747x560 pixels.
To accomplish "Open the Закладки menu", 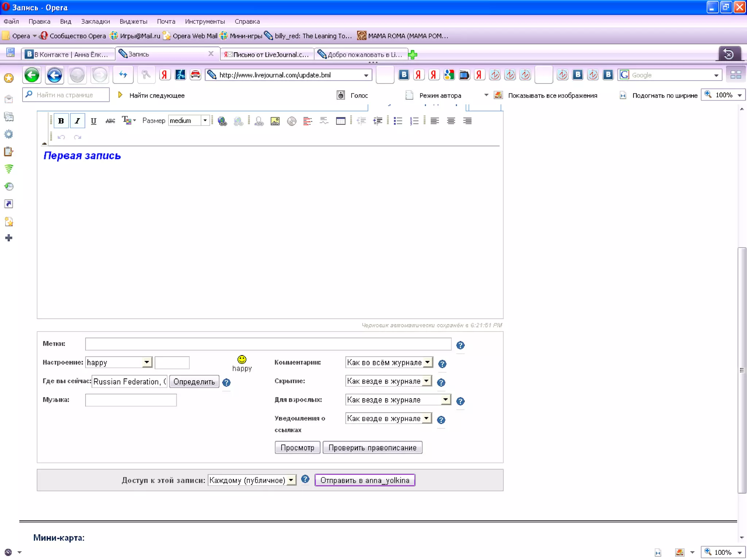I will [95, 22].
